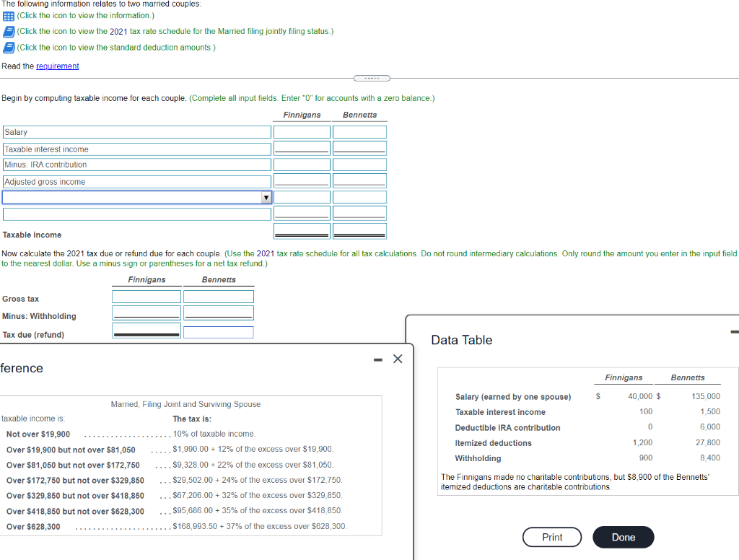Close the tax rate Reference popup
Image resolution: width=739 pixels, height=560 pixels.
click(398, 359)
